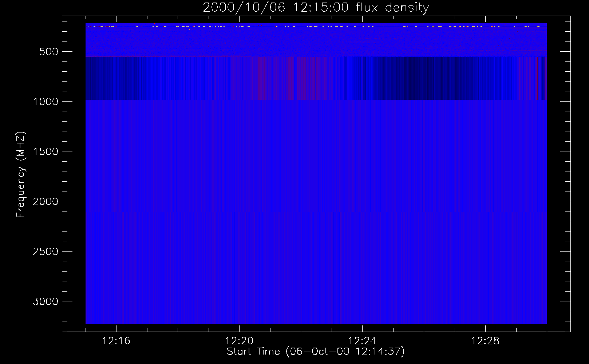This screenshot has width=589, height=364.
Task: Click the 500 frequency tick label
Action: pyautogui.click(x=49, y=52)
